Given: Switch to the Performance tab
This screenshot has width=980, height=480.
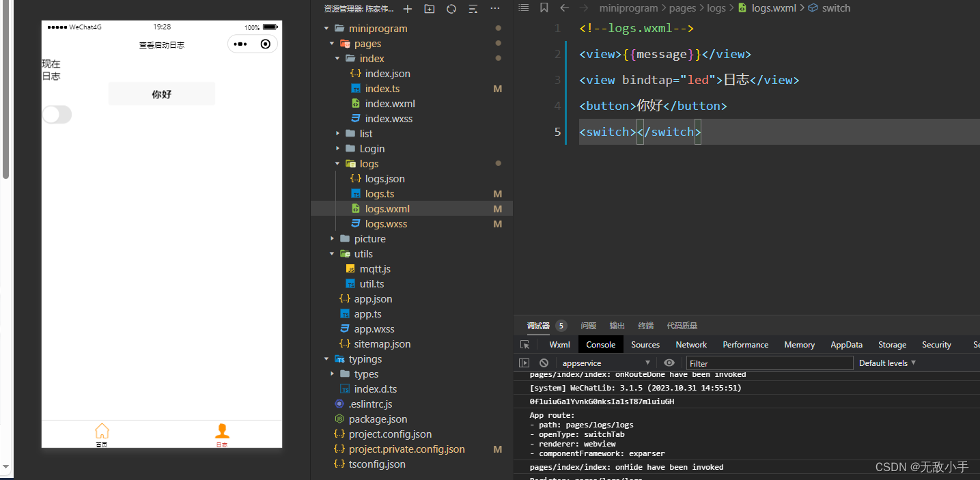Looking at the screenshot, I should 746,345.
